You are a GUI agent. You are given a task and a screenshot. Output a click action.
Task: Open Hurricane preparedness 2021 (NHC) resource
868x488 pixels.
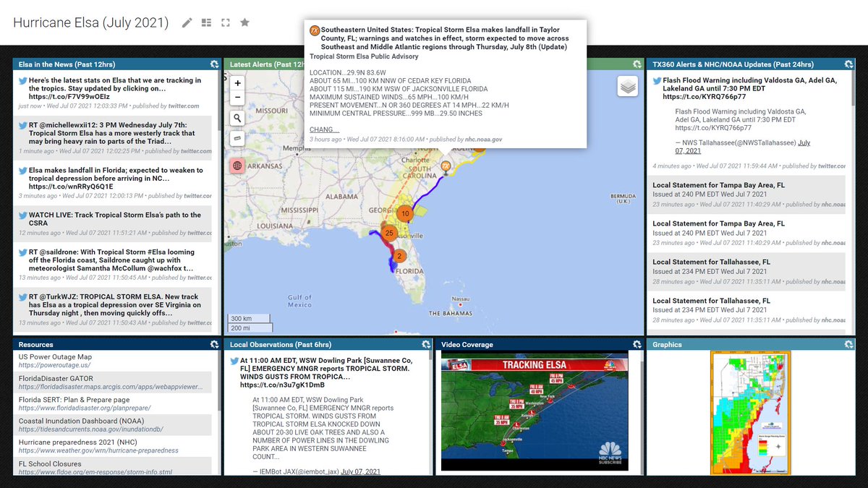pyautogui.click(x=77, y=442)
